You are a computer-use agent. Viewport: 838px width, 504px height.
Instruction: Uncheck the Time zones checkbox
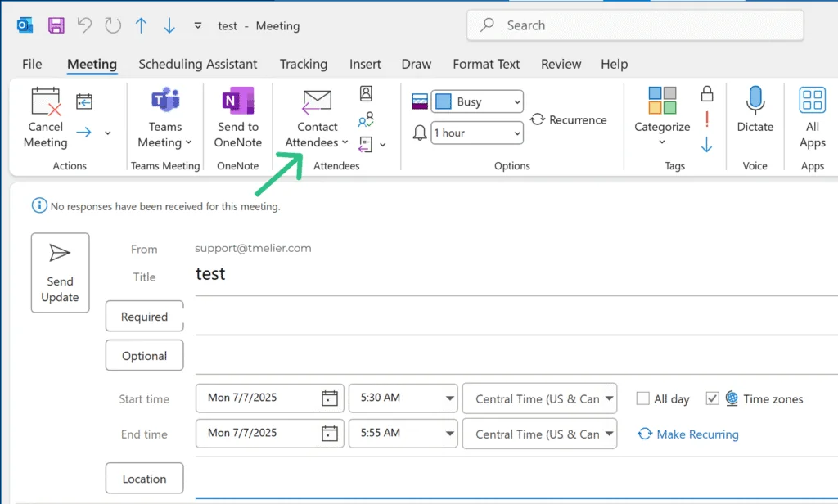click(712, 398)
